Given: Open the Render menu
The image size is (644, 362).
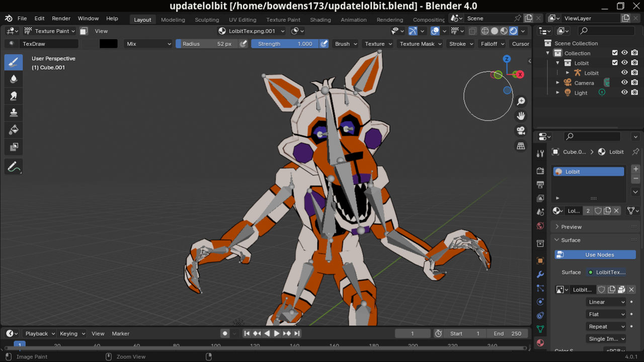Looking at the screenshot, I should point(61,19).
